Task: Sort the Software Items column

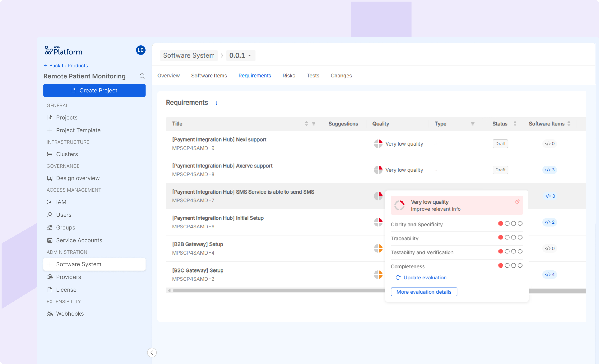Action: [569, 124]
